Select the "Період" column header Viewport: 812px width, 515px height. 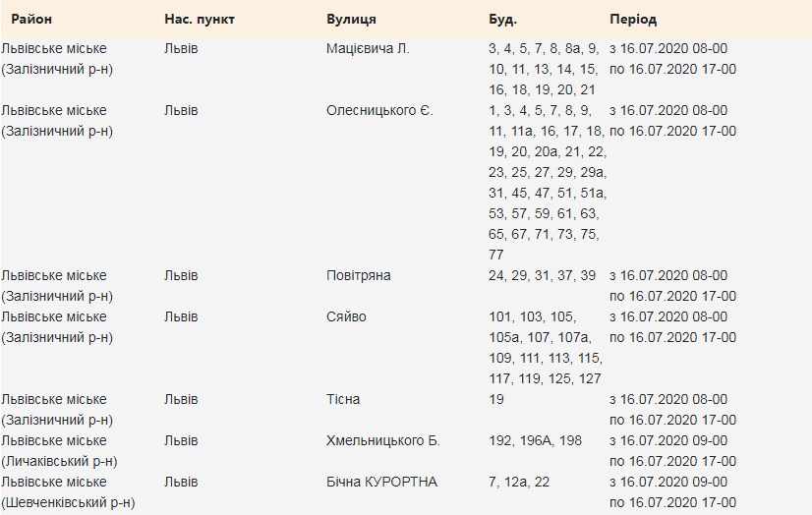633,20
